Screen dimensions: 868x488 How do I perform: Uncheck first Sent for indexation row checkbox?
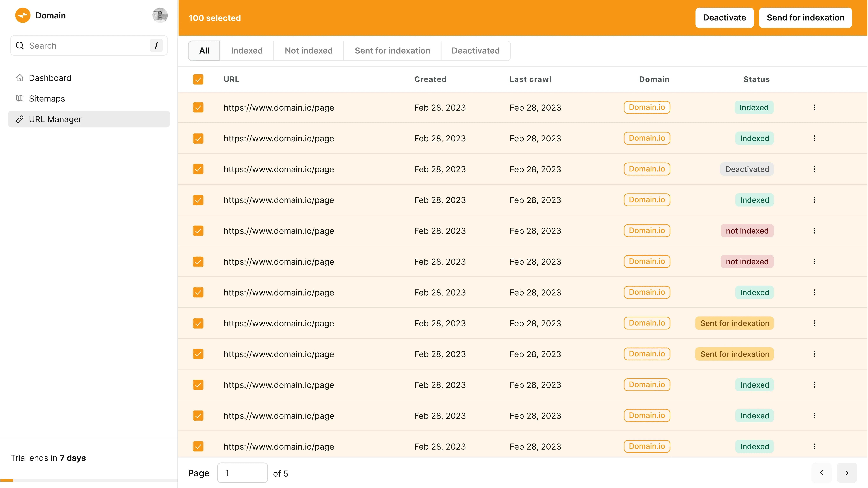click(198, 324)
